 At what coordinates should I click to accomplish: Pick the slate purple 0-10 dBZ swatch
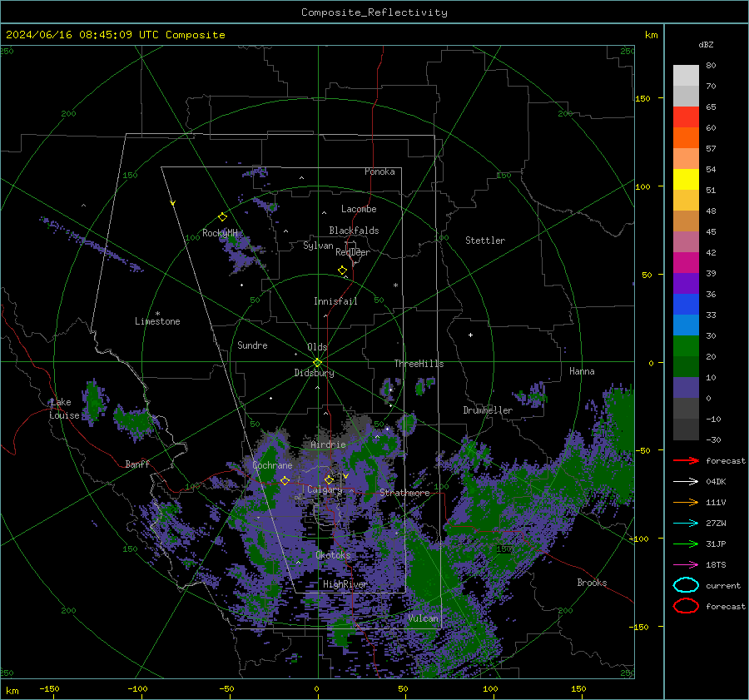pyautogui.click(x=686, y=388)
